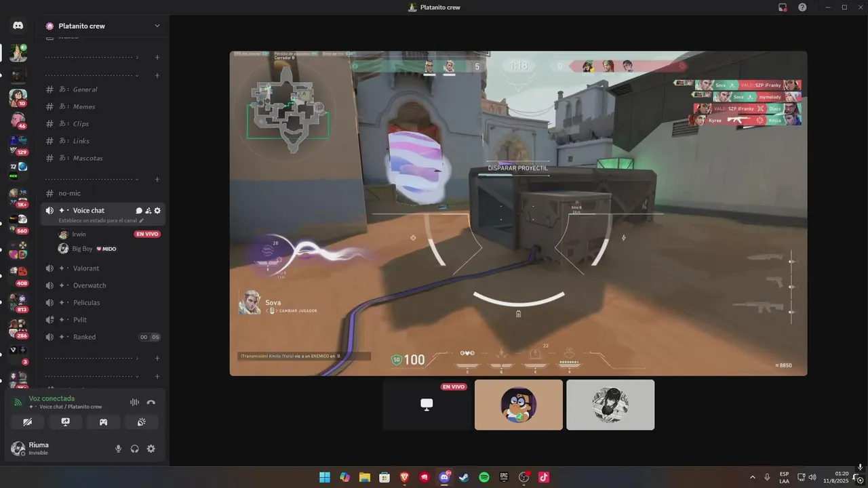
Task: Open chat of the Voice chat channel
Action: [x=139, y=211]
